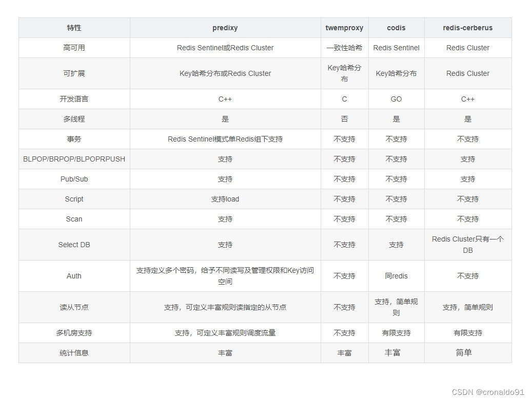Select '支持，可定义丰富规则读指定的从节点' cell
The height and width of the screenshot is (400, 532).
225,307
